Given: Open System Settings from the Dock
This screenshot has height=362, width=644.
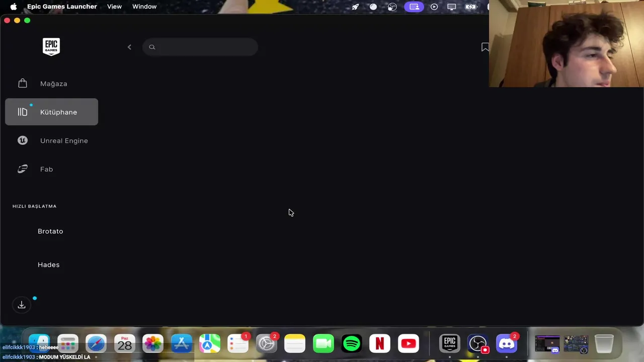Looking at the screenshot, I should point(267,344).
